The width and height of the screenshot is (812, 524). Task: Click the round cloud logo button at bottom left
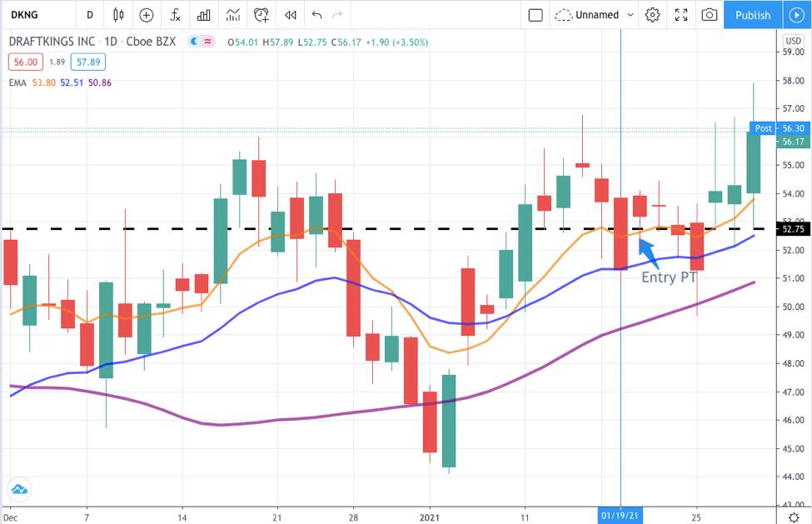point(20,489)
